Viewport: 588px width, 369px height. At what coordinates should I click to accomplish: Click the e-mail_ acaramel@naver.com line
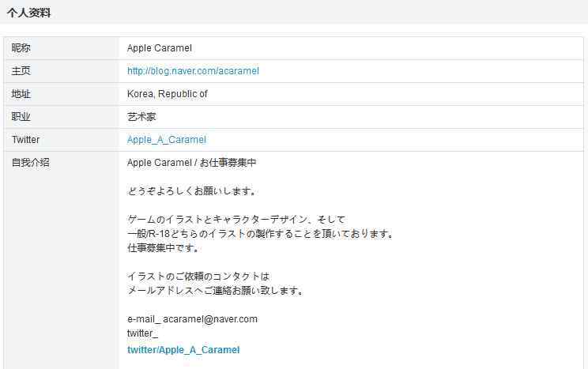(x=192, y=319)
